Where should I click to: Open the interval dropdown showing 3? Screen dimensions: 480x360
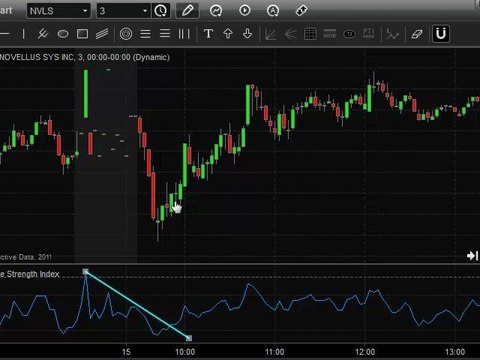[123, 11]
